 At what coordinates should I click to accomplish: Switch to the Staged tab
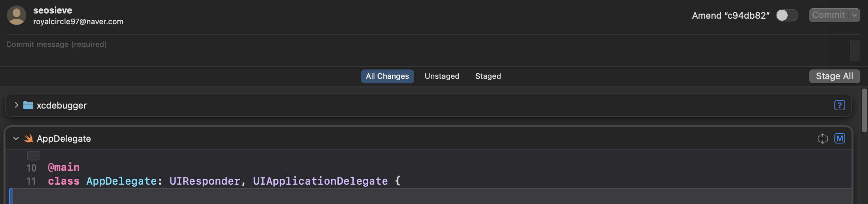[488, 76]
